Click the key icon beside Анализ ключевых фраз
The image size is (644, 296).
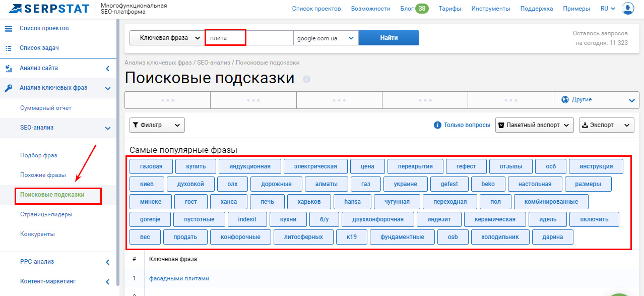coord(8,88)
